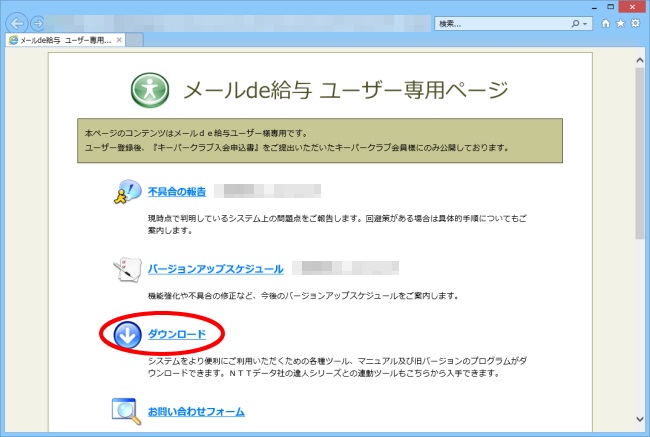
Task: Click the search magnifier icon in search box
Action: click(x=575, y=24)
